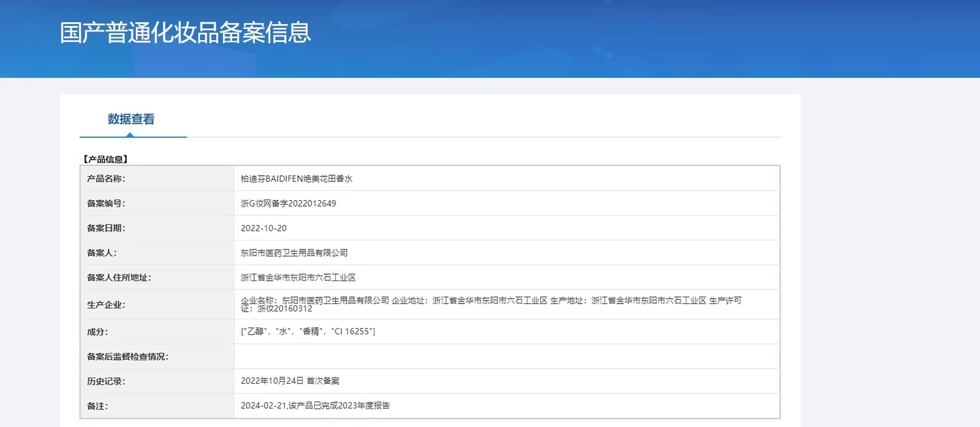Select the remark about the 2023年度报告

315,405
